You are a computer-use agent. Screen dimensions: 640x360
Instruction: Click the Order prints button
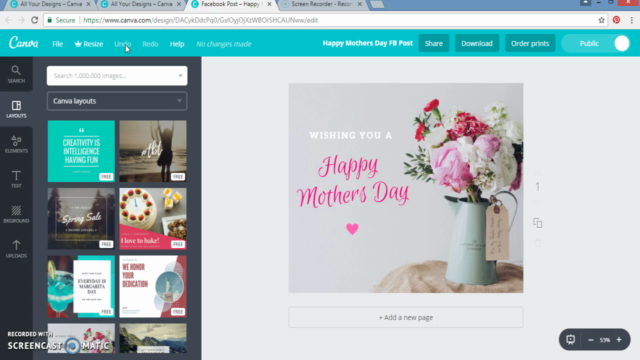point(530,43)
